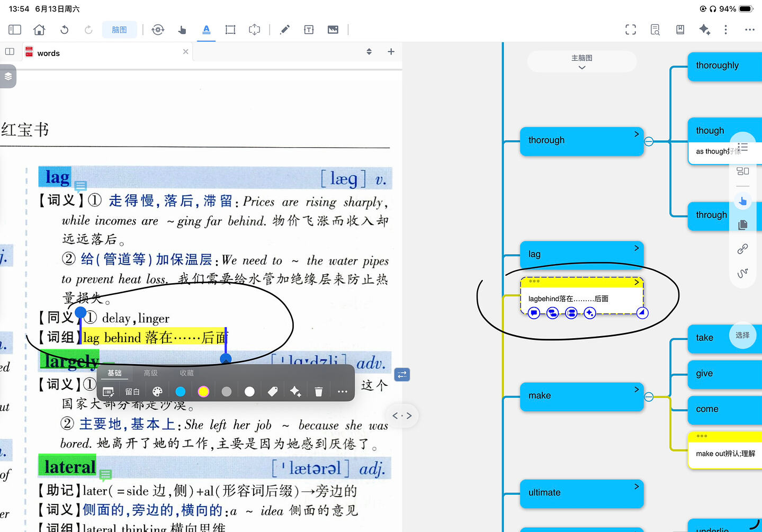The image size is (762, 532).
Task: Open the AI sparkle assistant in top bar
Action: pos(704,30)
